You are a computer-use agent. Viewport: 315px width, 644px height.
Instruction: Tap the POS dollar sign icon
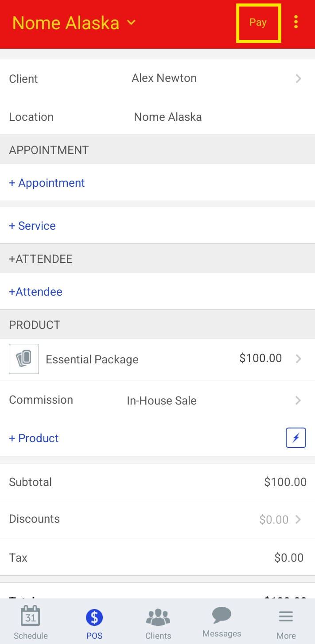tap(94, 617)
